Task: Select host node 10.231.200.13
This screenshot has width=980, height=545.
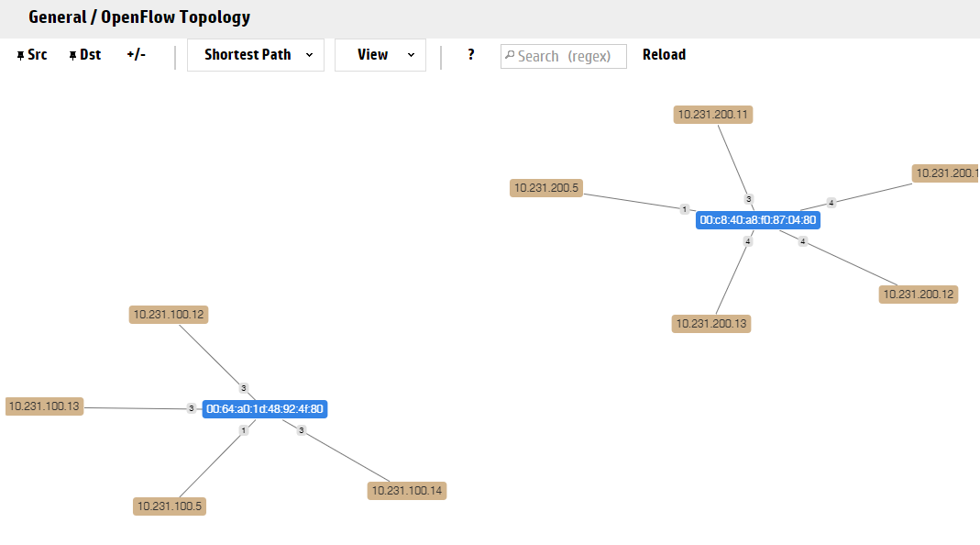Action: point(711,324)
